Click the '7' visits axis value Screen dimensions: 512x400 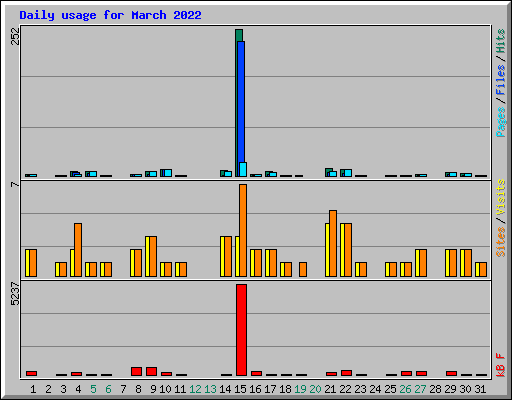pos(15,184)
